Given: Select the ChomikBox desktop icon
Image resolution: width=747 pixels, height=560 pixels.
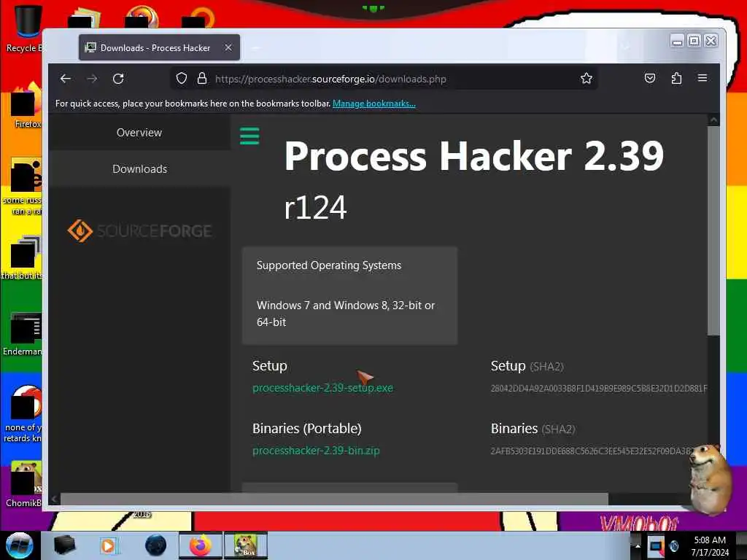Looking at the screenshot, I should [x=23, y=484].
